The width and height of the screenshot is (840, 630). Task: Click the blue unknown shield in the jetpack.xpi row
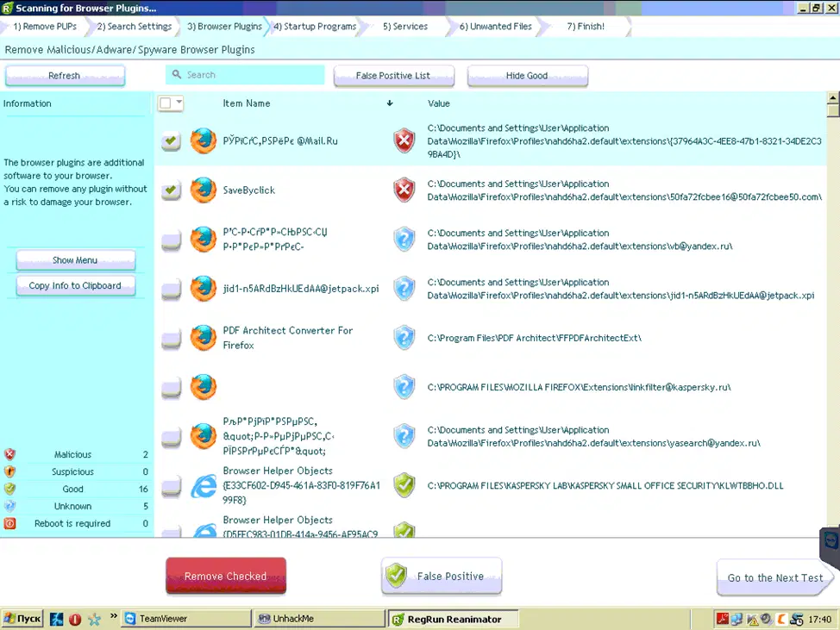404,289
